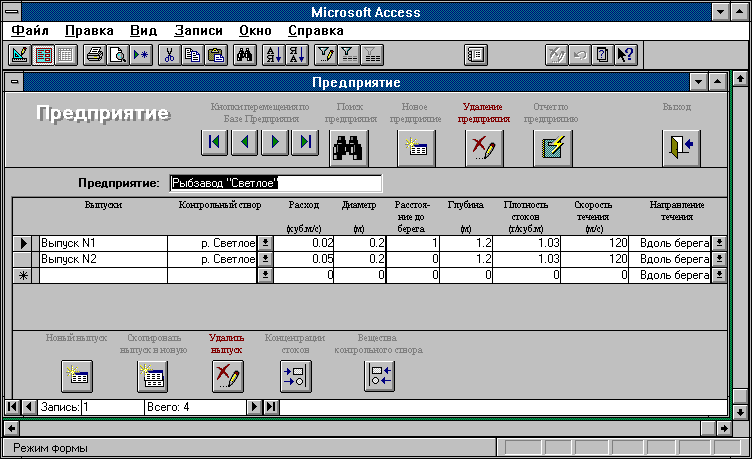The height and width of the screenshot is (459, 752).
Task: Click the new enterprise button in form header
Action: 415,147
